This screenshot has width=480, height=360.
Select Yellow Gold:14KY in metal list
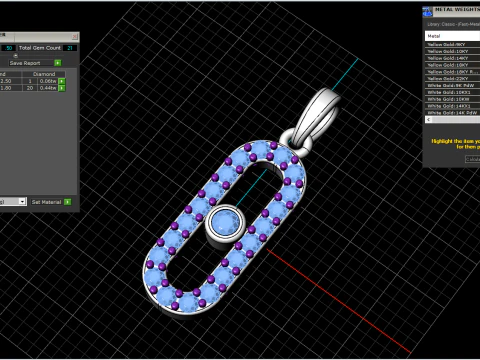[452, 58]
